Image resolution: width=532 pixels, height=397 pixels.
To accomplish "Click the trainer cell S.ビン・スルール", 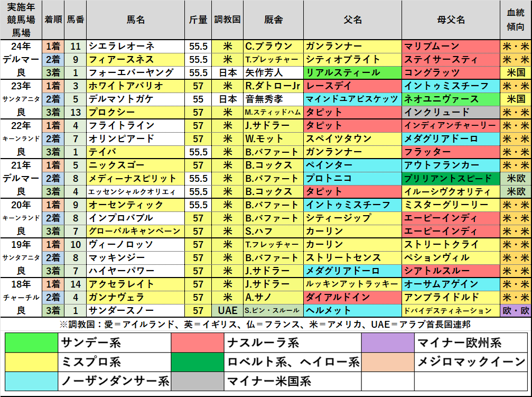I will coord(274,311).
